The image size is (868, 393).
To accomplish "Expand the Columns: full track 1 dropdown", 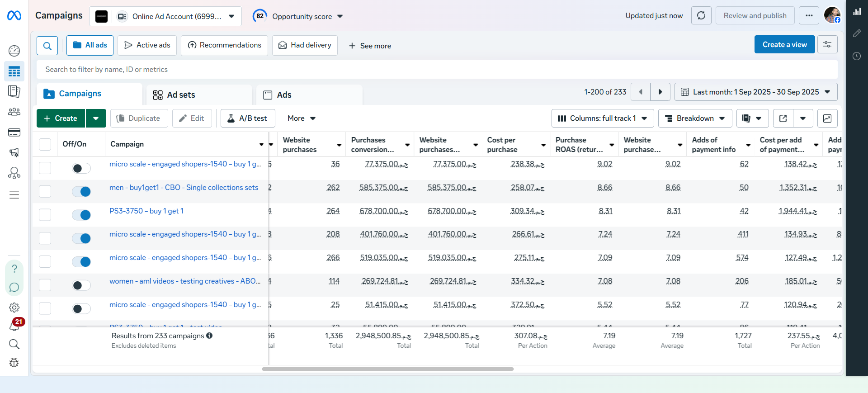I will [603, 118].
